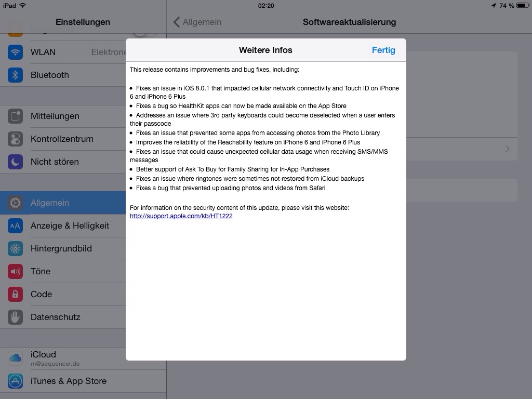
Task: Tap the battery icon in status bar
Action: pyautogui.click(x=523, y=5)
